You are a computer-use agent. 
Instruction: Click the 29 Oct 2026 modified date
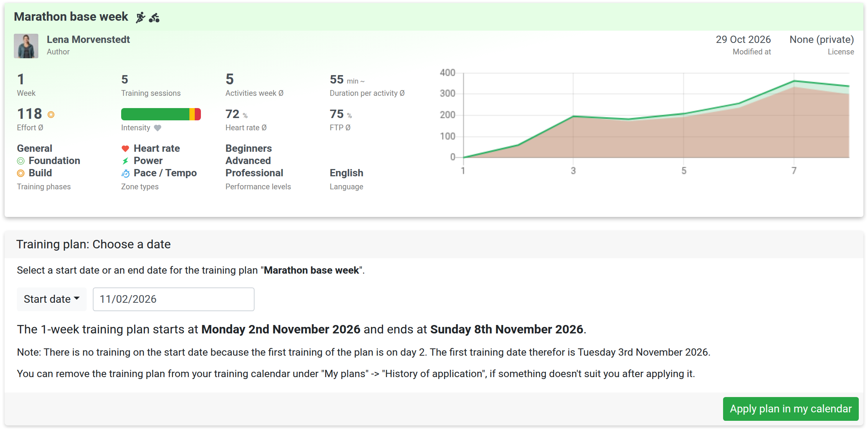click(x=743, y=39)
